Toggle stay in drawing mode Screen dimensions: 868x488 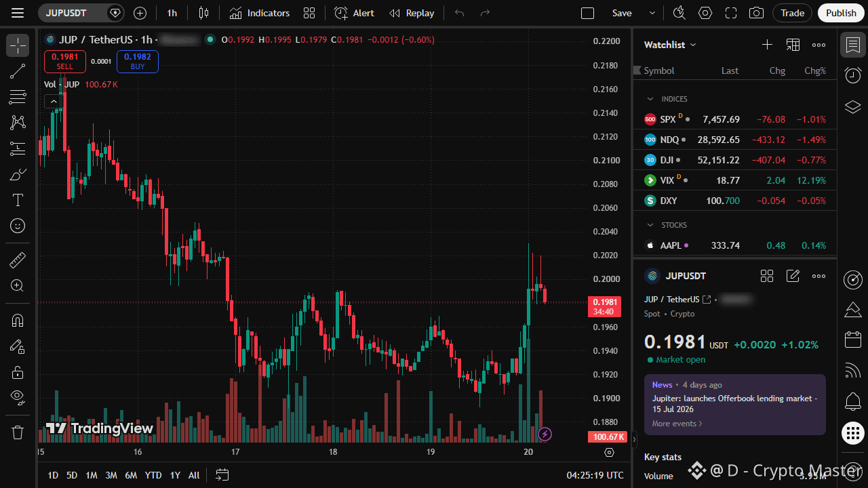pos(18,346)
